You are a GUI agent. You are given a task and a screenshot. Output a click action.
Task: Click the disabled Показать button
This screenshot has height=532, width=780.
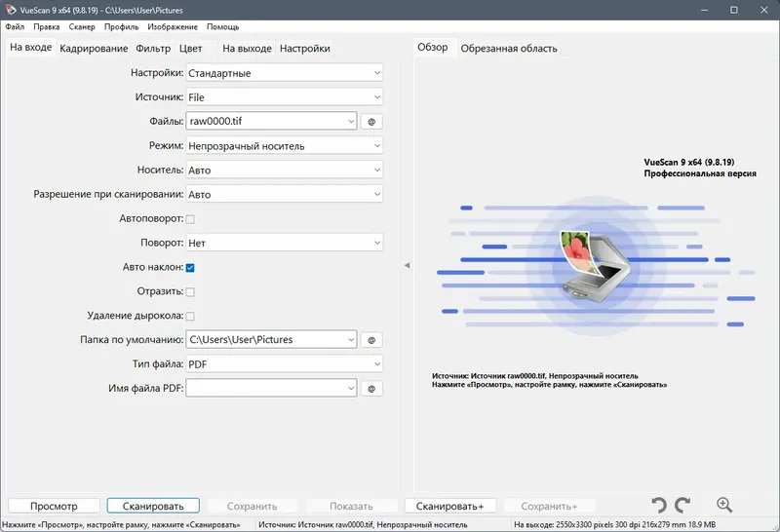point(351,506)
